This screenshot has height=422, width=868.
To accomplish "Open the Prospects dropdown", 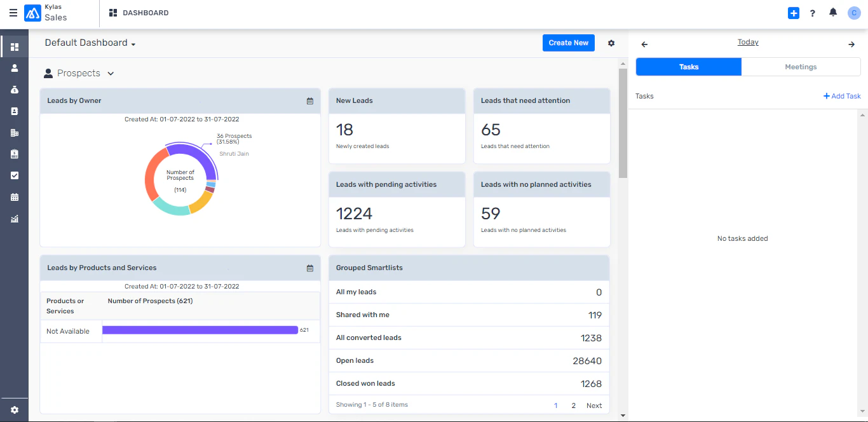I will click(x=78, y=73).
